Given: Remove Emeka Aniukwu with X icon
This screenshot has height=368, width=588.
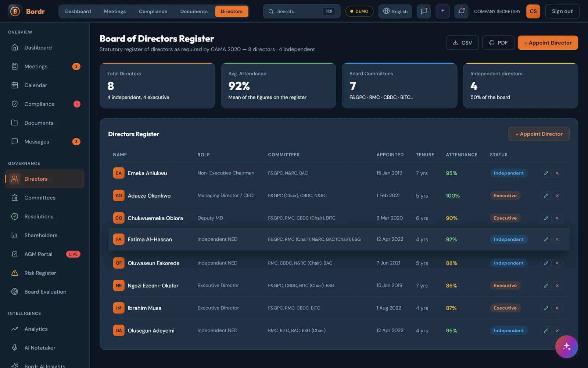Looking at the screenshot, I should click(x=557, y=173).
